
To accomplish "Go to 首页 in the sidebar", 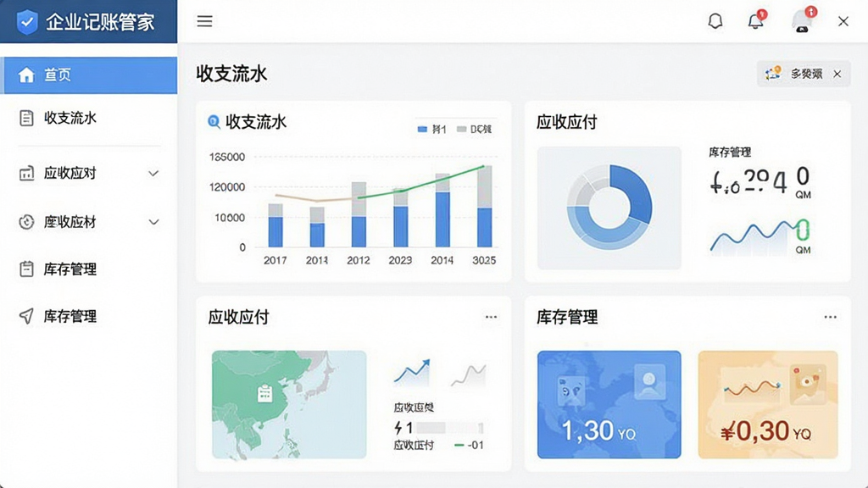I will point(88,75).
